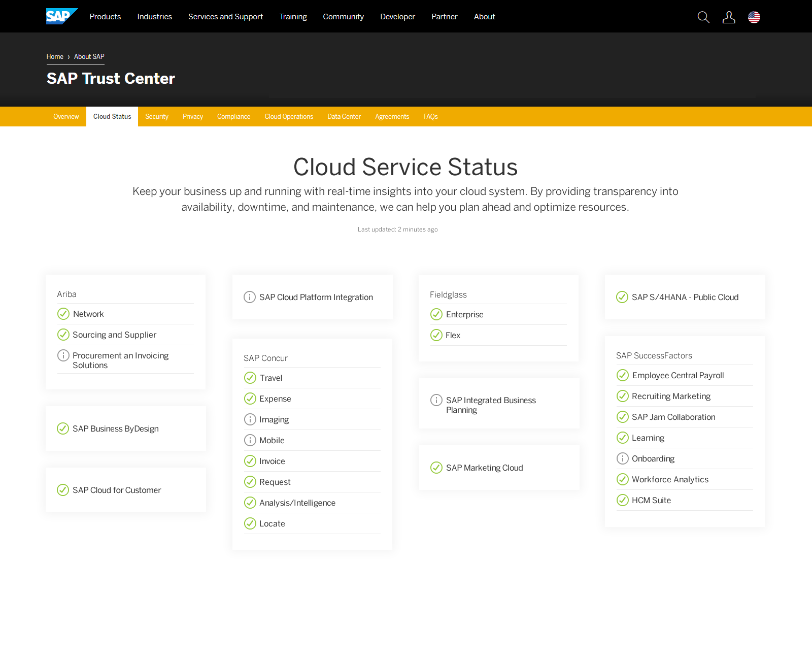Viewport: 812px width, 660px height.
Task: Select the Agreements tab
Action: 392,117
